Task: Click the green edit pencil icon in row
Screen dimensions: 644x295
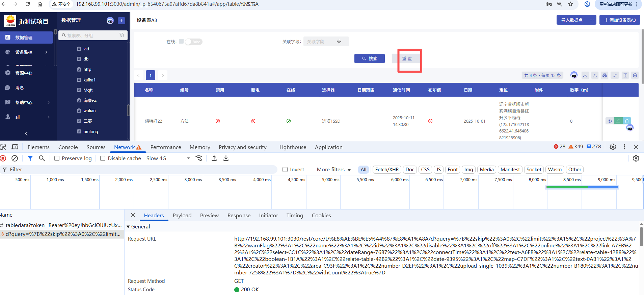Action: pos(618,121)
